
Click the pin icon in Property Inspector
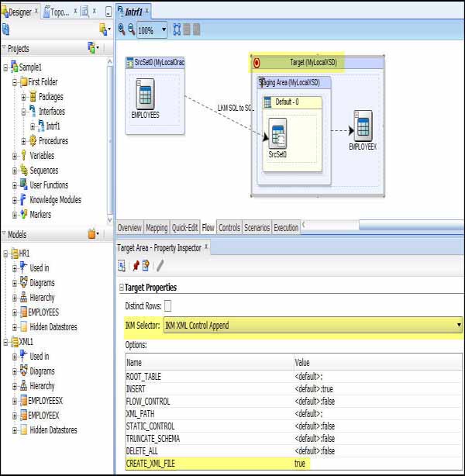(136, 266)
